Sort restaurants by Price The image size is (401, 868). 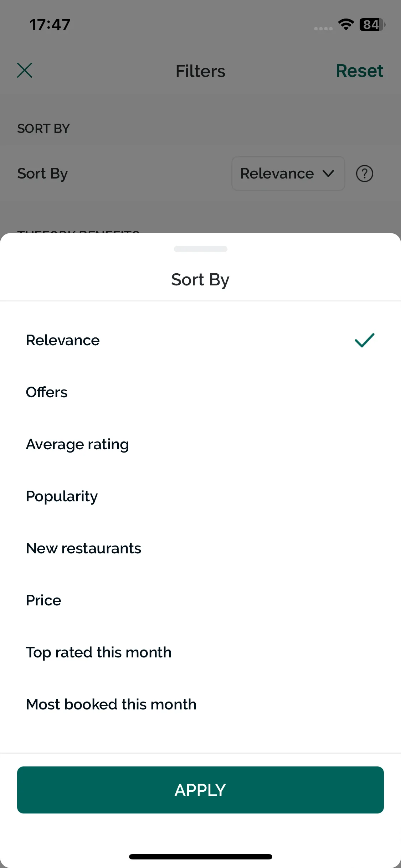pos(200,600)
